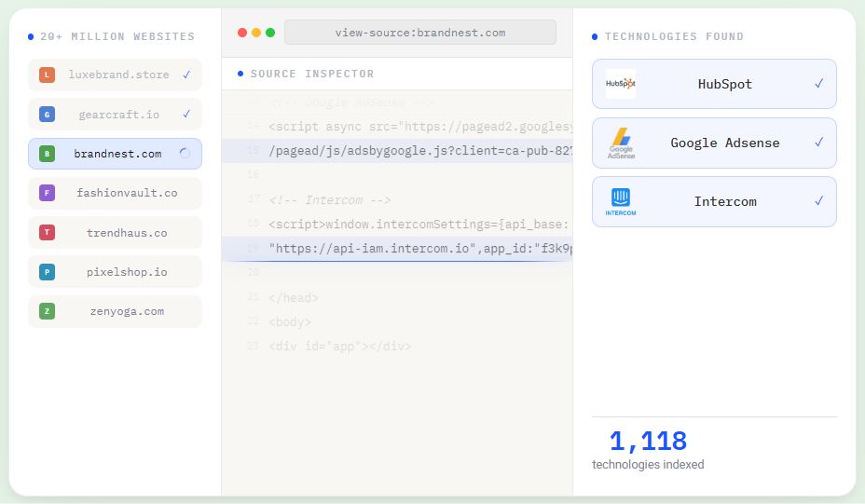Select fashionvault.co in the website list
Viewport: 865px width, 504px height.
pyautogui.click(x=115, y=193)
